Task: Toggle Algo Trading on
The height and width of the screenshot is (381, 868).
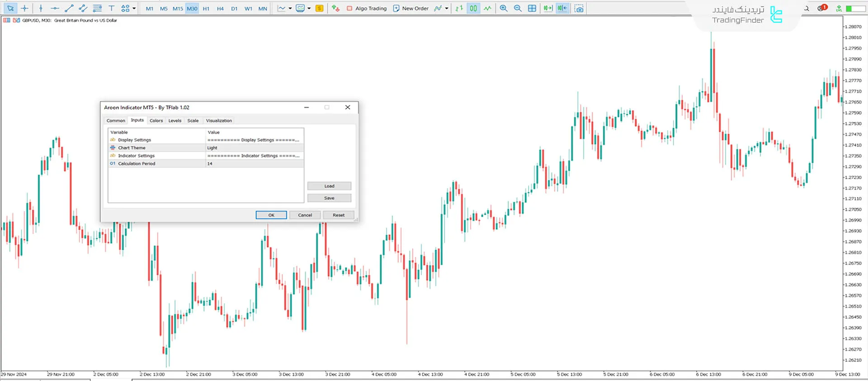Action: 367,8
